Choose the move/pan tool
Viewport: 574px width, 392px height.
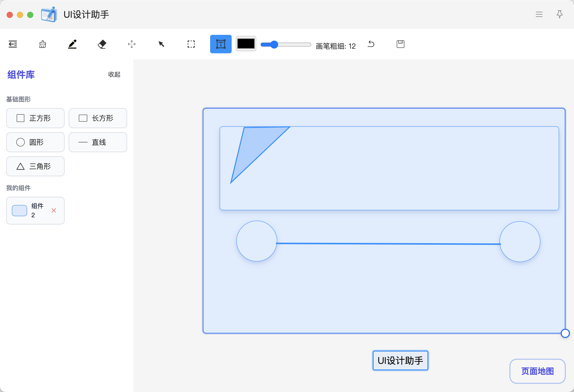pyautogui.click(x=132, y=44)
